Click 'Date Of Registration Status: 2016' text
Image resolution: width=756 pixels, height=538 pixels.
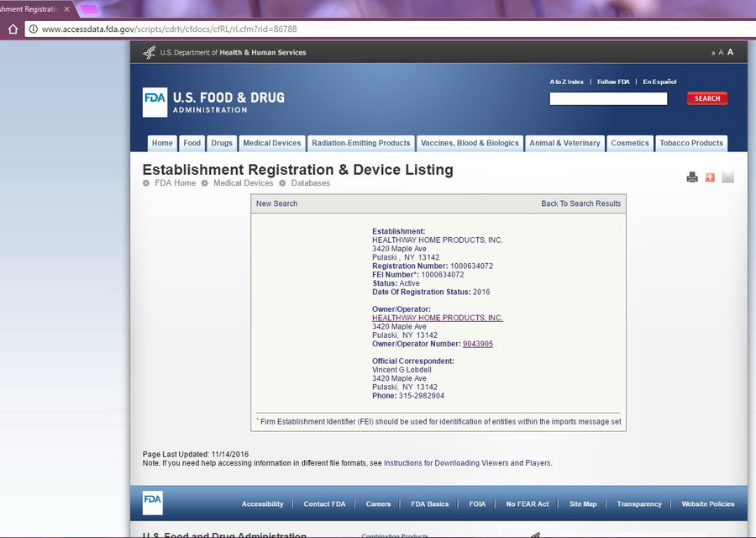click(x=431, y=293)
